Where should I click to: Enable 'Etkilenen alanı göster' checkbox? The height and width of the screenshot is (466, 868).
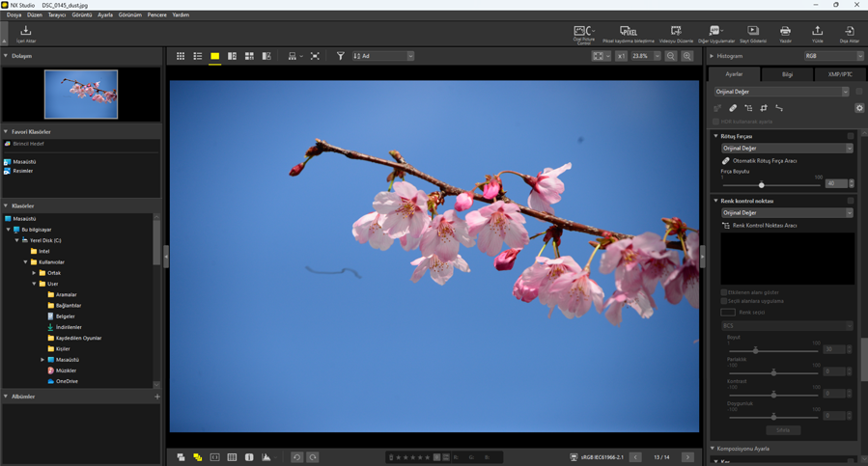tap(724, 292)
